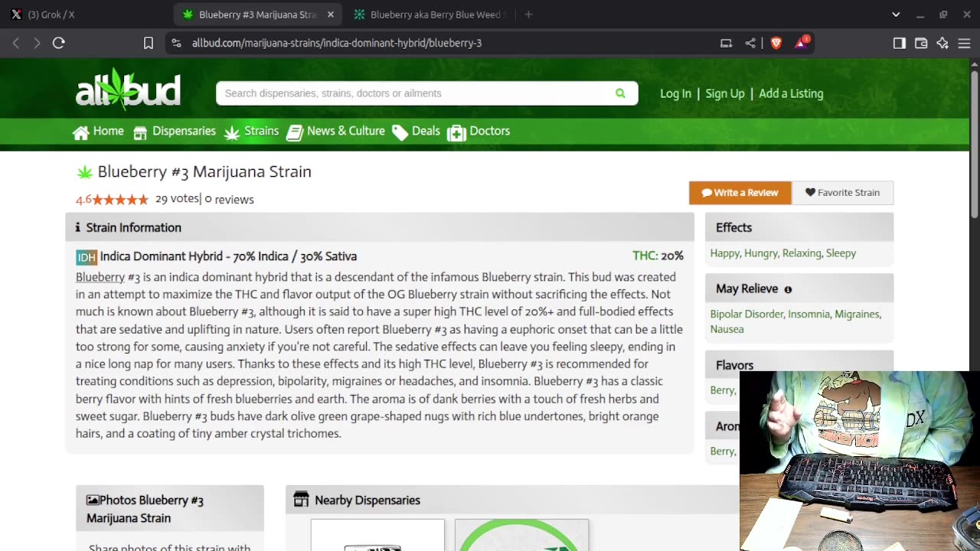
Task: Submit search with green magnifier icon
Action: pyautogui.click(x=620, y=93)
